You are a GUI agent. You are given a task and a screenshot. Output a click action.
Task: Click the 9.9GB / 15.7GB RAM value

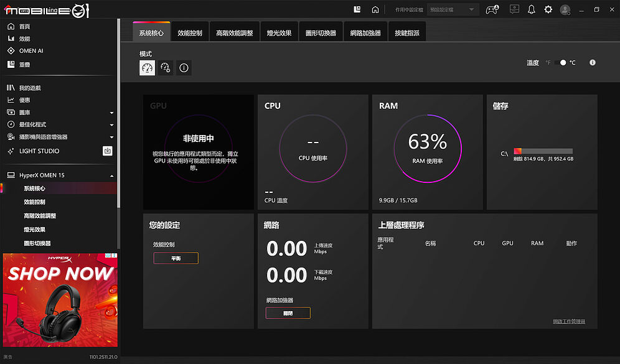pos(398,200)
